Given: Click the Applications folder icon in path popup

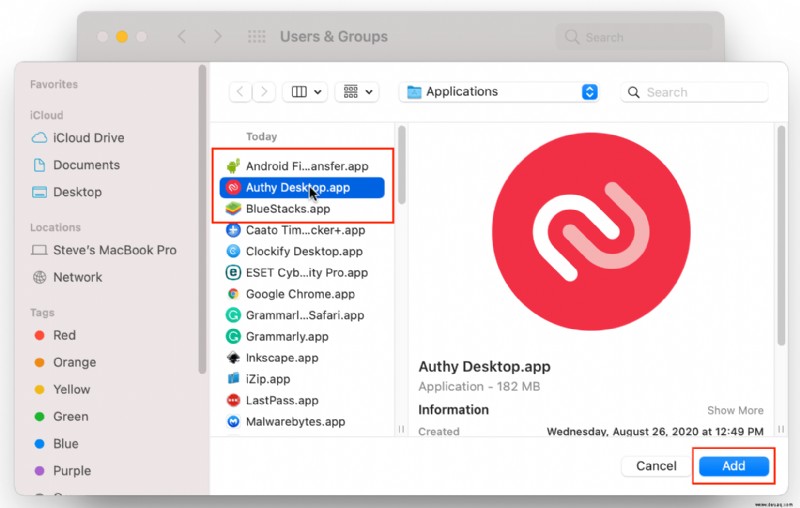Looking at the screenshot, I should point(414,92).
